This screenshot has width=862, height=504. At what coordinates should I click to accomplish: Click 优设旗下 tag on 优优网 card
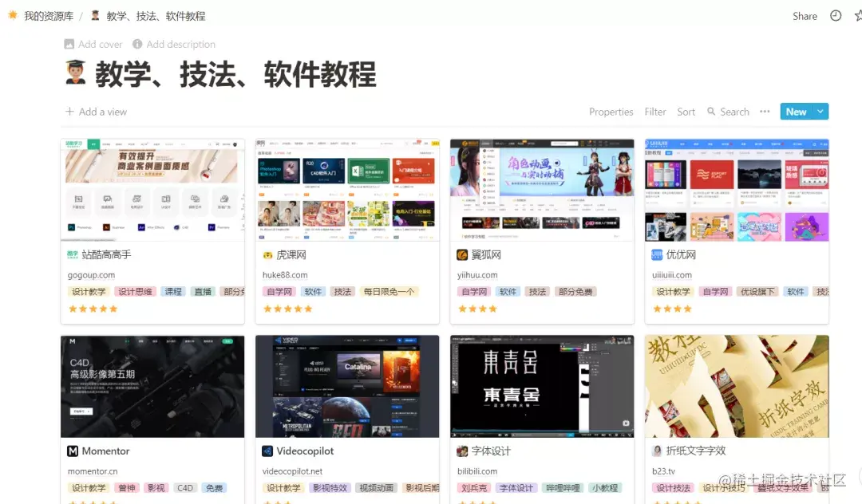coord(757,292)
